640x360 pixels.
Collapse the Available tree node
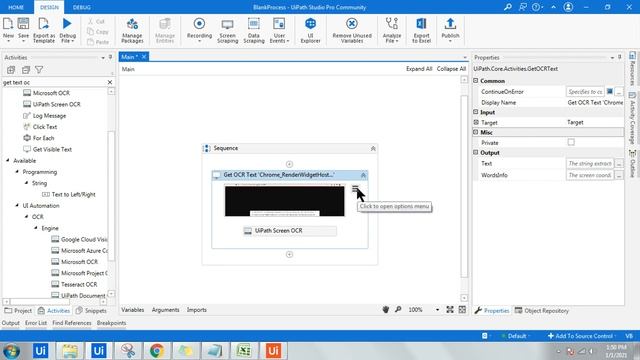point(8,160)
